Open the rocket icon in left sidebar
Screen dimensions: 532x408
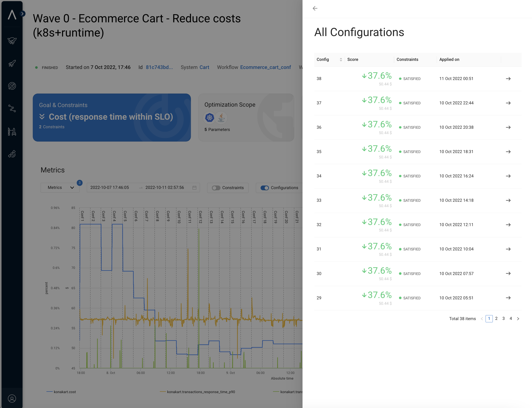12,64
